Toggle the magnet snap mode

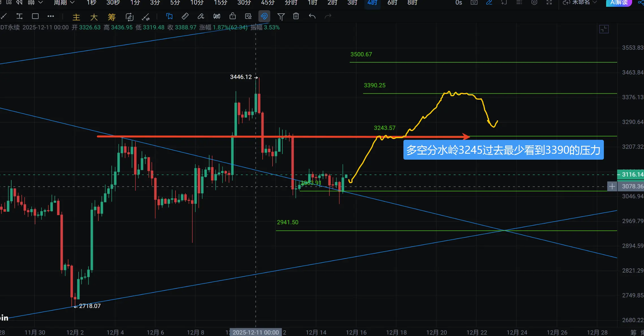tap(264, 16)
